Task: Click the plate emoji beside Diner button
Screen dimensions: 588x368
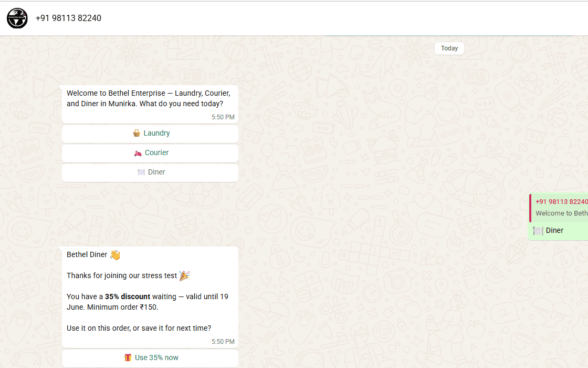Action: pos(141,172)
